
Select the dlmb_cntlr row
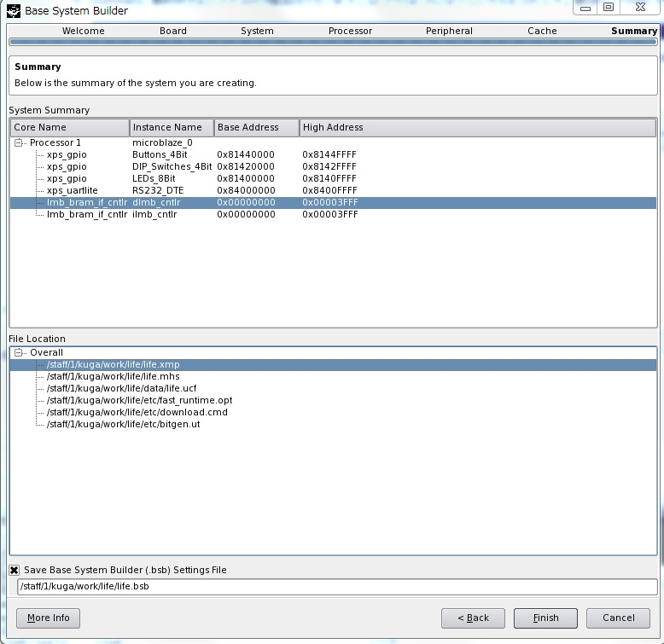tap(333, 202)
